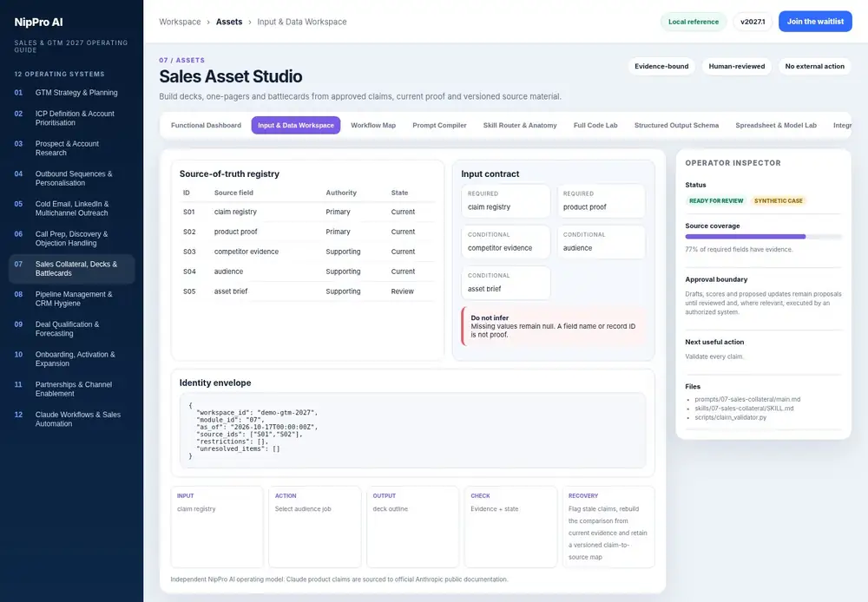Go to Cold Email, LinkedIn & Multichannel Outreach
Viewport: 868px width, 602px height.
click(x=72, y=208)
